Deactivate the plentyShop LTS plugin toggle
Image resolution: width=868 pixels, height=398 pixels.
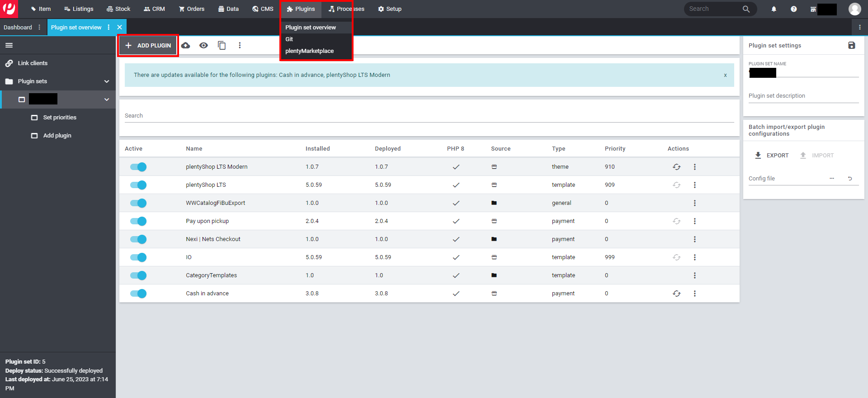pyautogui.click(x=138, y=185)
